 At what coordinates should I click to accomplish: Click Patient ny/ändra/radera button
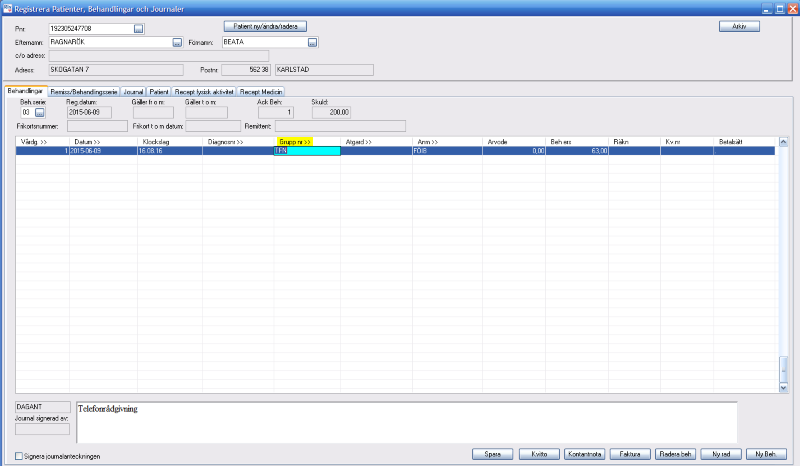[265, 26]
